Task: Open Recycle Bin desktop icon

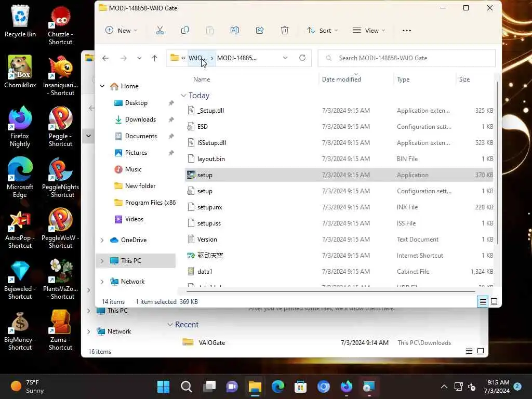Action: click(20, 21)
